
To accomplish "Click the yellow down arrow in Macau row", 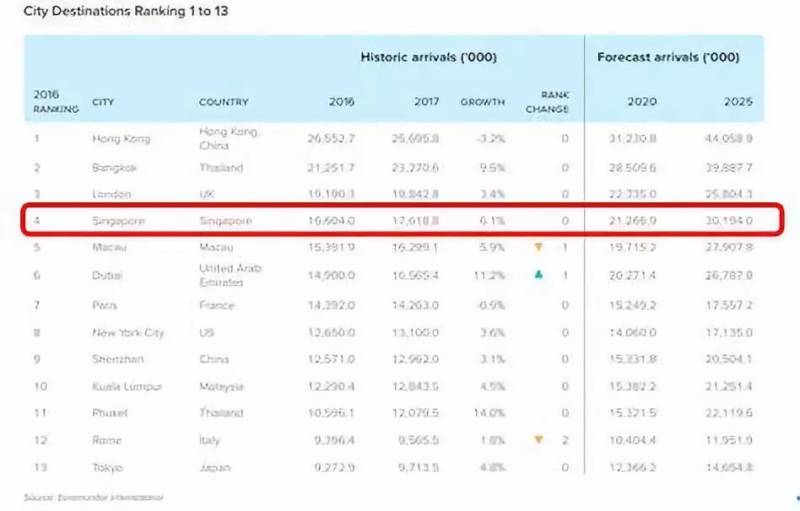I will 539,247.
